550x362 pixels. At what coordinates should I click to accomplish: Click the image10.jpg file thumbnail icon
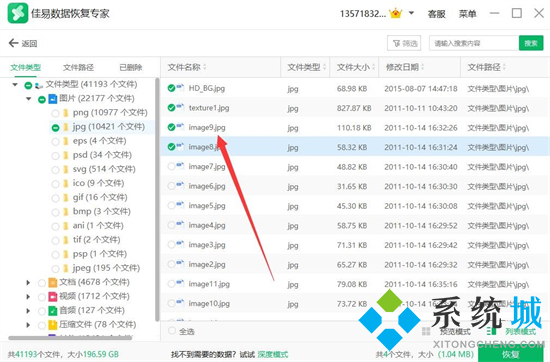click(180, 302)
